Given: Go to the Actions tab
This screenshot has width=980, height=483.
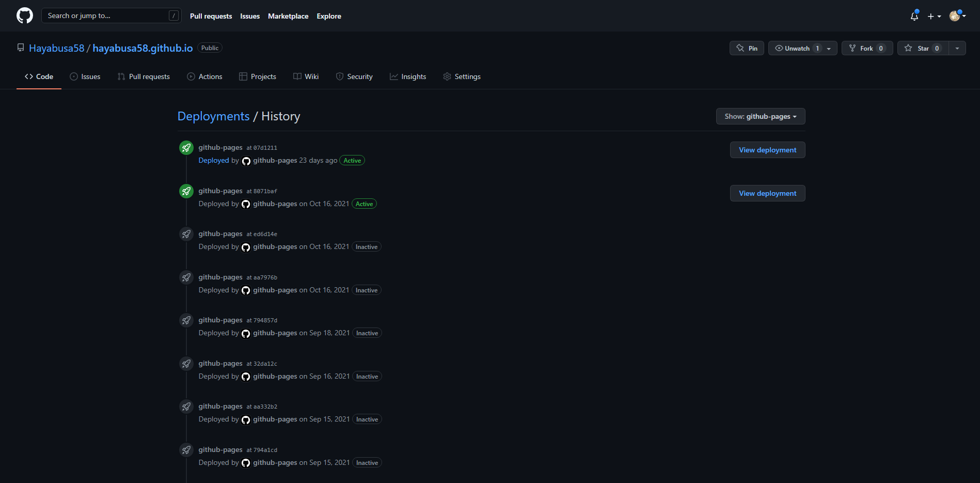Looking at the screenshot, I should click(x=204, y=76).
